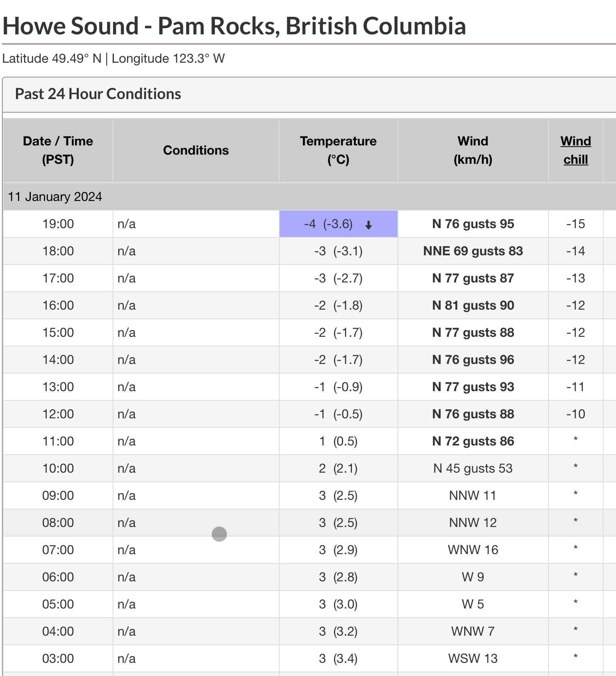
Task: Click the Conditions column header
Action: tap(196, 150)
